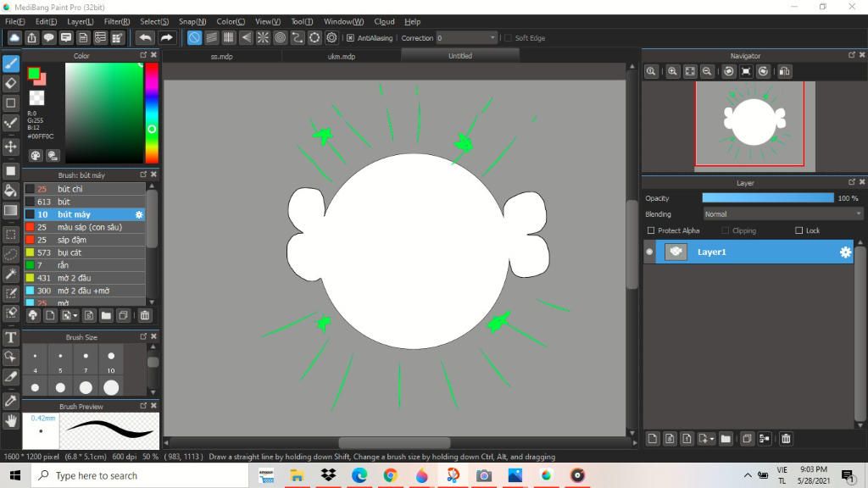Click the Windows search box

tap(138, 475)
